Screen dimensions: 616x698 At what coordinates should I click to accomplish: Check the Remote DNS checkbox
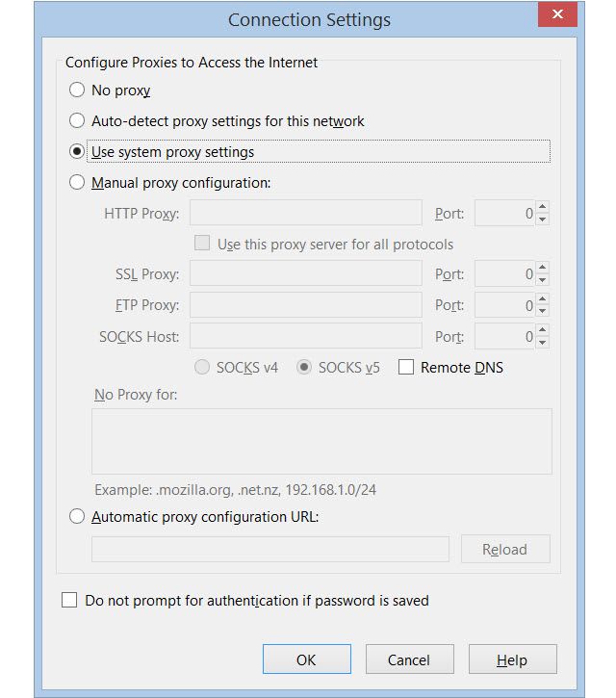(406, 368)
